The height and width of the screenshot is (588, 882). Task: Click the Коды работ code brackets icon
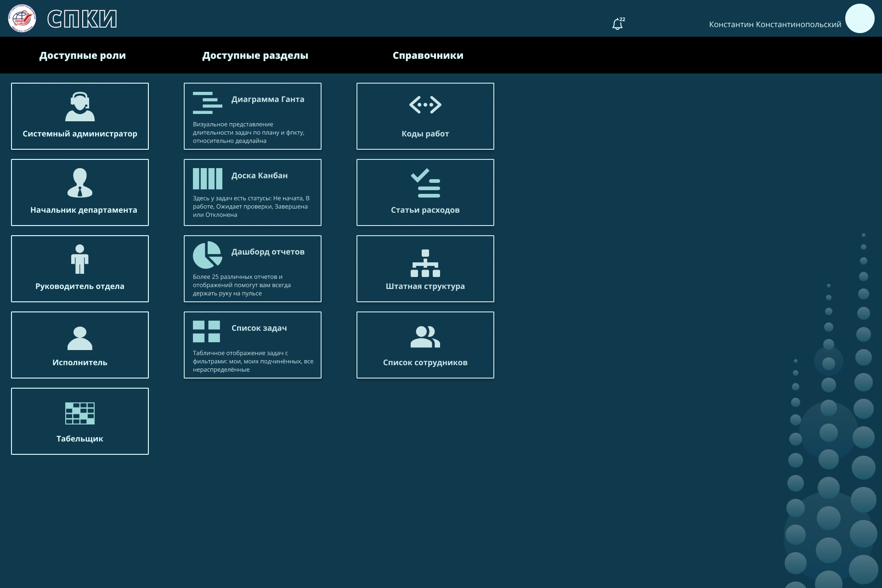[x=425, y=105]
